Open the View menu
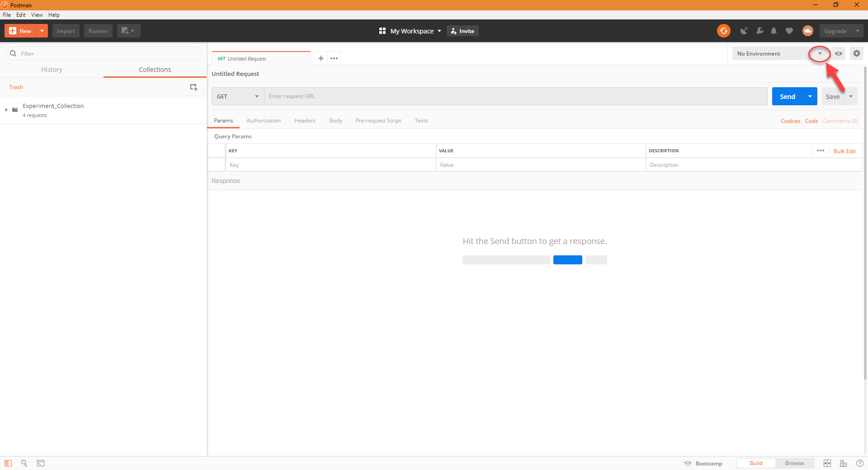Image resolution: width=868 pixels, height=470 pixels. pyautogui.click(x=37, y=15)
